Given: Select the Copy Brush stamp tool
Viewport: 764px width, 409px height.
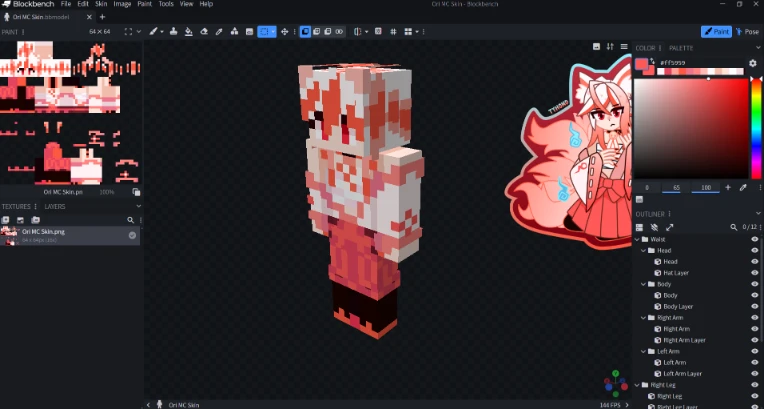Looking at the screenshot, I should click(x=173, y=32).
